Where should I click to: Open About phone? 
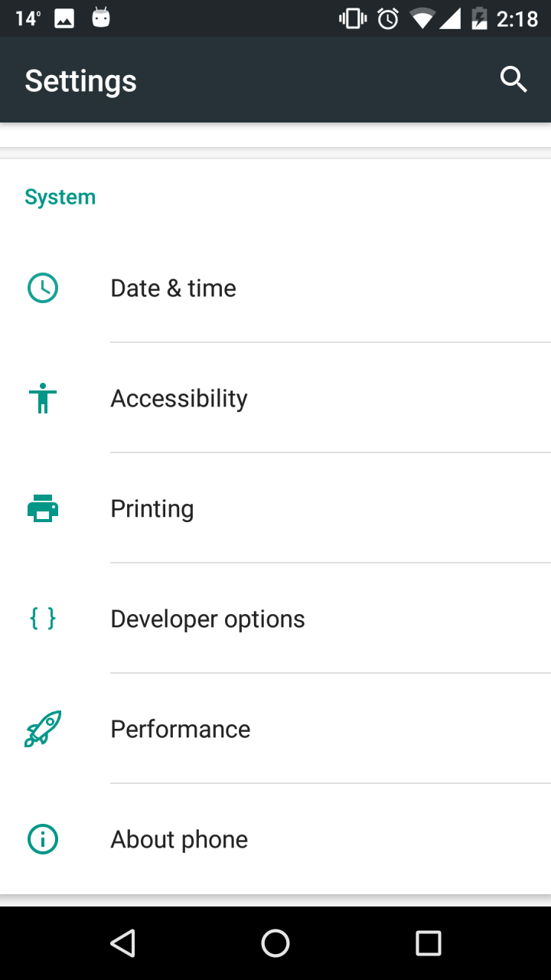275,839
